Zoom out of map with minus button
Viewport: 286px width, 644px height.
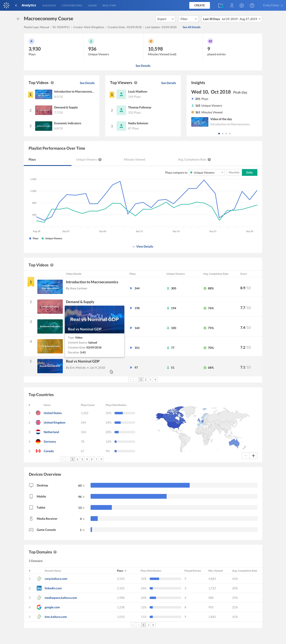[246, 456]
